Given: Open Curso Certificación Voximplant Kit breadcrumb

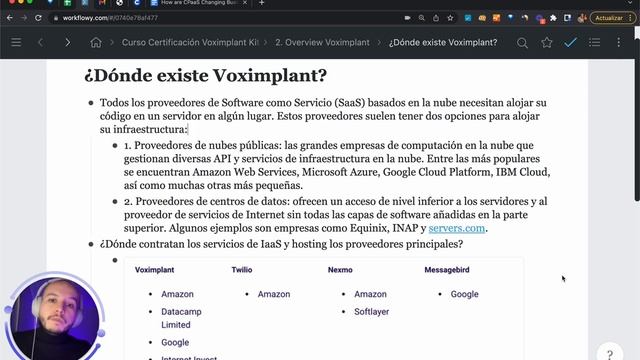Looking at the screenshot, I should pyautogui.click(x=190, y=42).
